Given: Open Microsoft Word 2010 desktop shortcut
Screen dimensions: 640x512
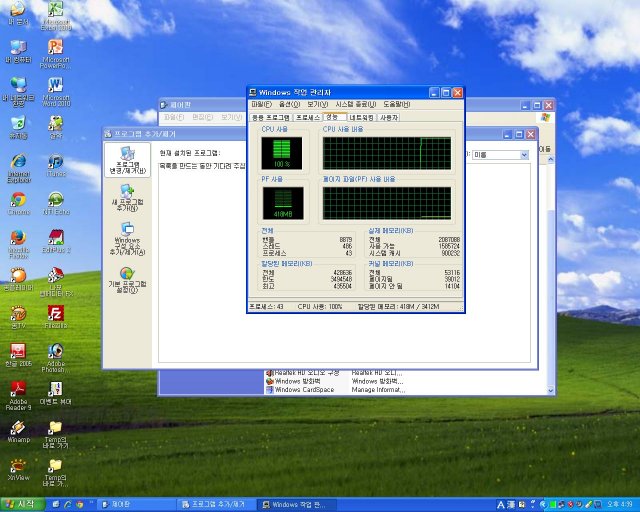Looking at the screenshot, I should 56,92.
